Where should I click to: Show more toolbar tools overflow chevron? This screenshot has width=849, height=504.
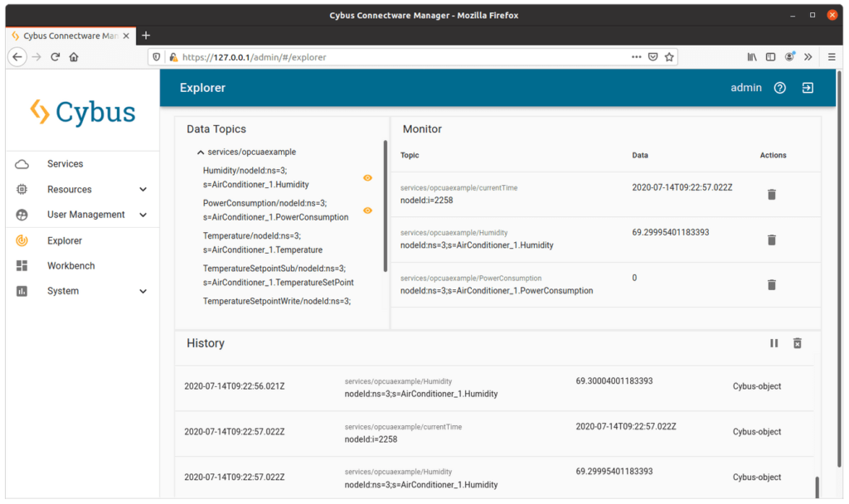[x=808, y=57]
